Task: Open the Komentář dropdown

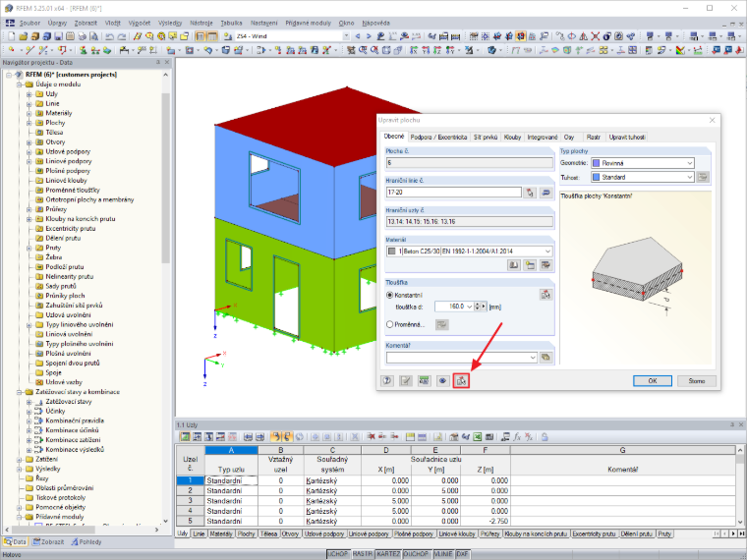Action: point(533,358)
